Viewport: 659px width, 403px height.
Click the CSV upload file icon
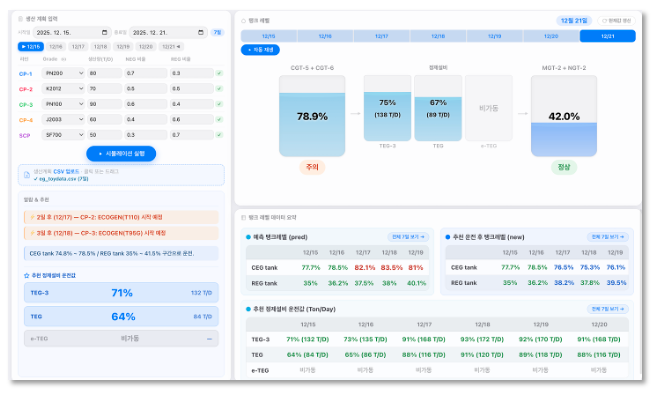27,175
